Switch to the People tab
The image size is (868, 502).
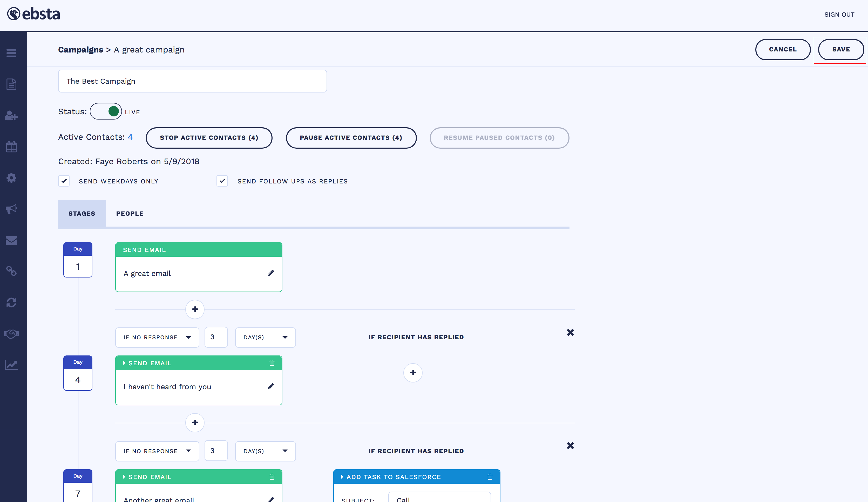point(130,213)
